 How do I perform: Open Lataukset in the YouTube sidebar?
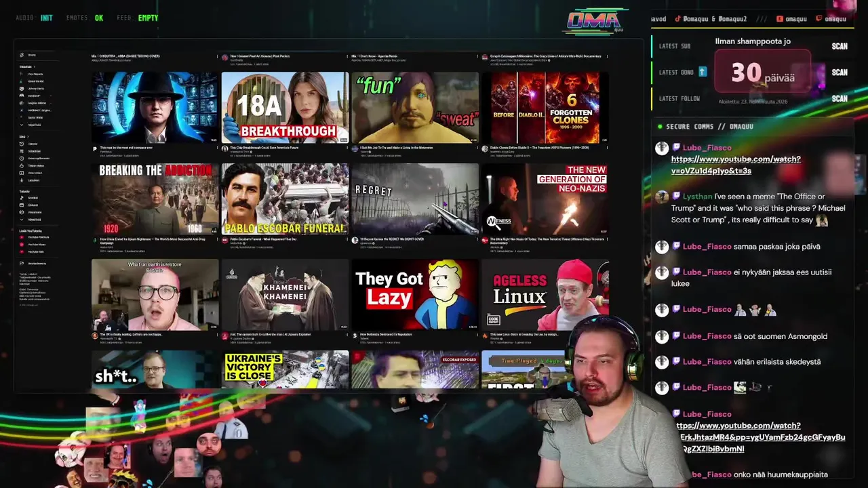coord(33,180)
